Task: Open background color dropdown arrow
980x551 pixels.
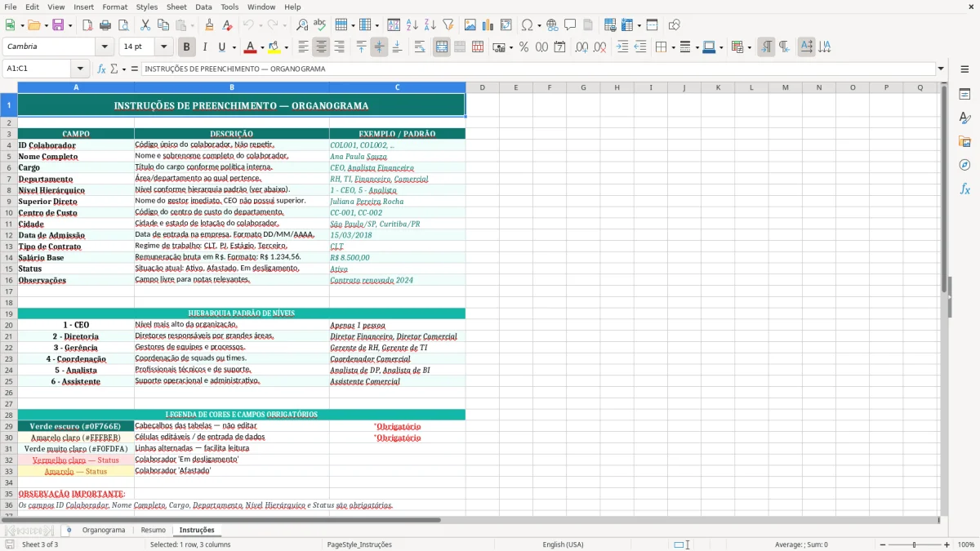Action: point(286,47)
